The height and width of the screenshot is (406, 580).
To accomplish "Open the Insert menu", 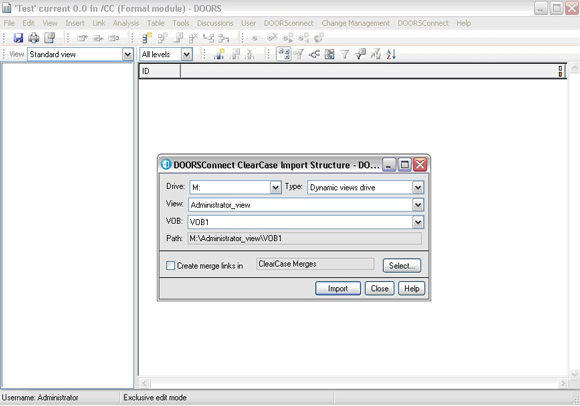I will click(x=75, y=23).
